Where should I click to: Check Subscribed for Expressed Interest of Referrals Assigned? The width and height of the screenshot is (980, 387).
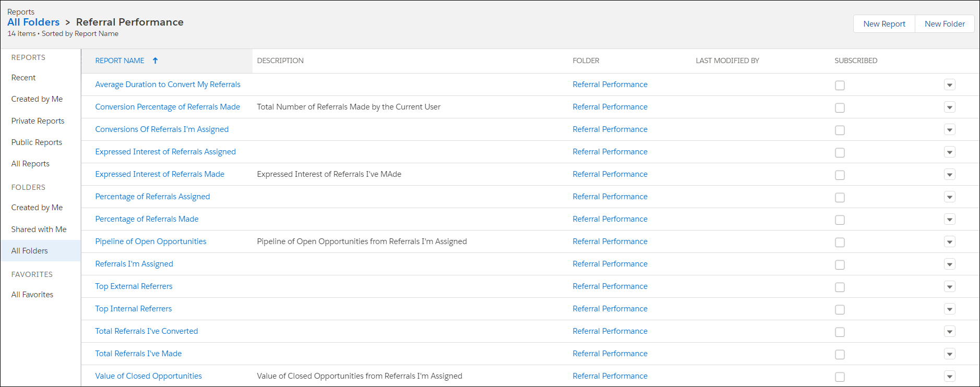(840, 153)
